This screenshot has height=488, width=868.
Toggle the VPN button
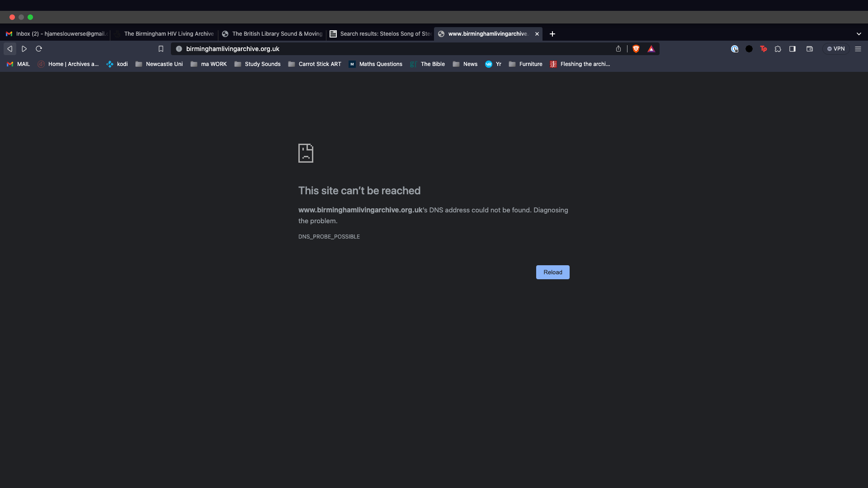835,49
